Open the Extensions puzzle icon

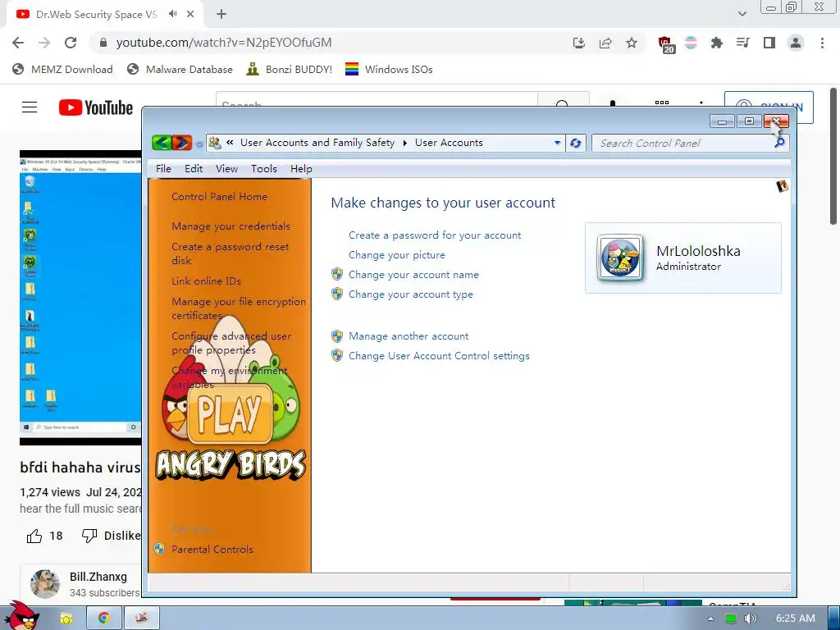pos(717,43)
